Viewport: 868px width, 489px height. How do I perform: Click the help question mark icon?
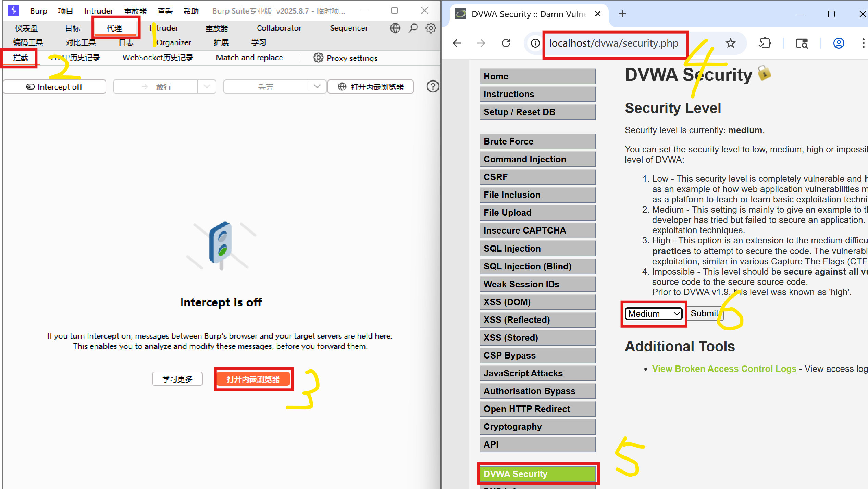[x=433, y=87]
